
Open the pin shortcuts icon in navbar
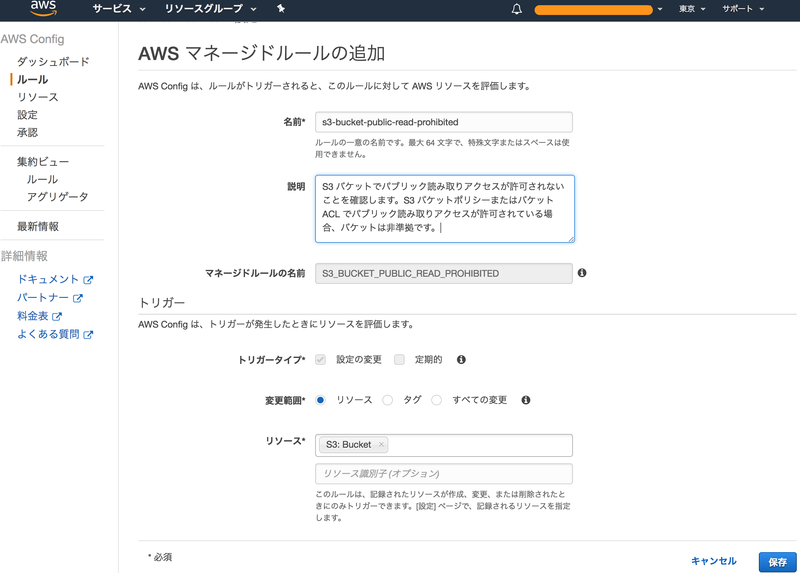[x=281, y=9]
